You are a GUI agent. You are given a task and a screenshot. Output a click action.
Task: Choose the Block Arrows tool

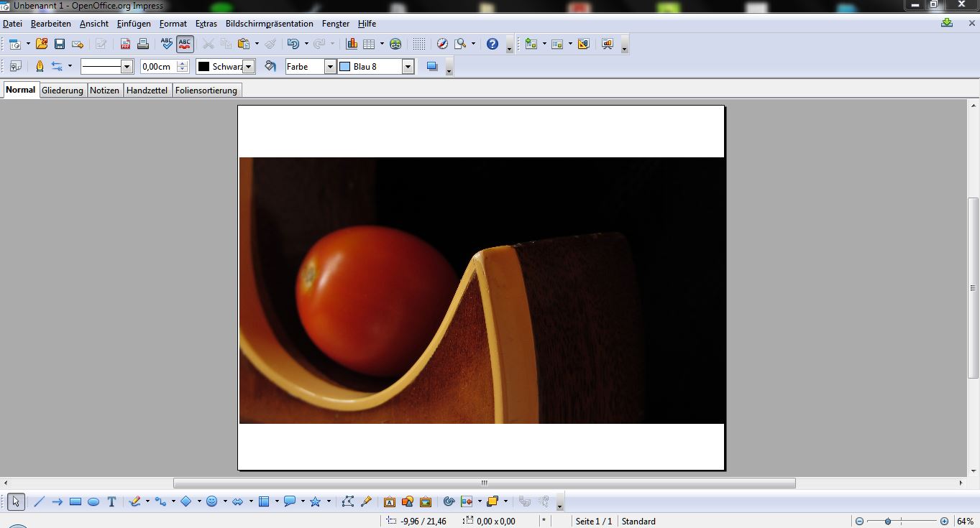click(x=237, y=501)
